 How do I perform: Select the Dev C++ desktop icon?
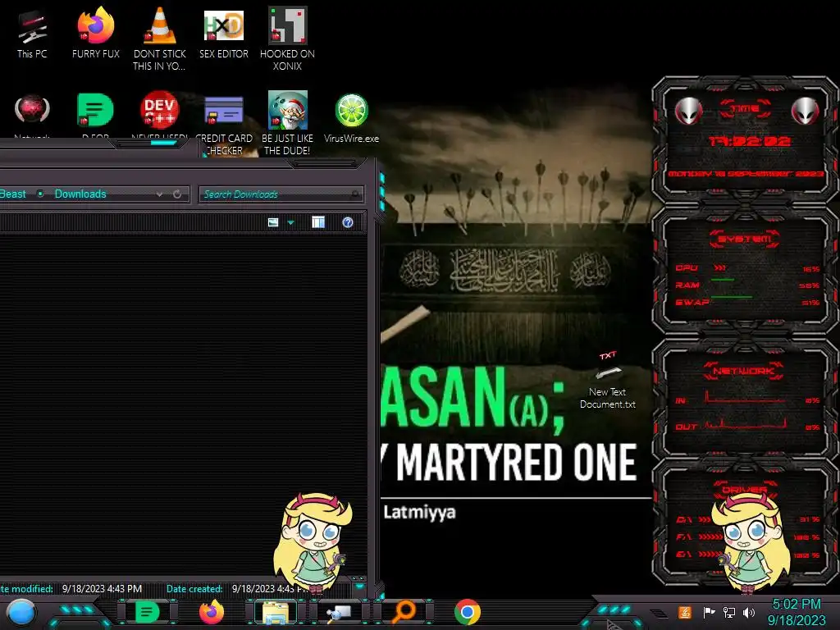tap(159, 110)
